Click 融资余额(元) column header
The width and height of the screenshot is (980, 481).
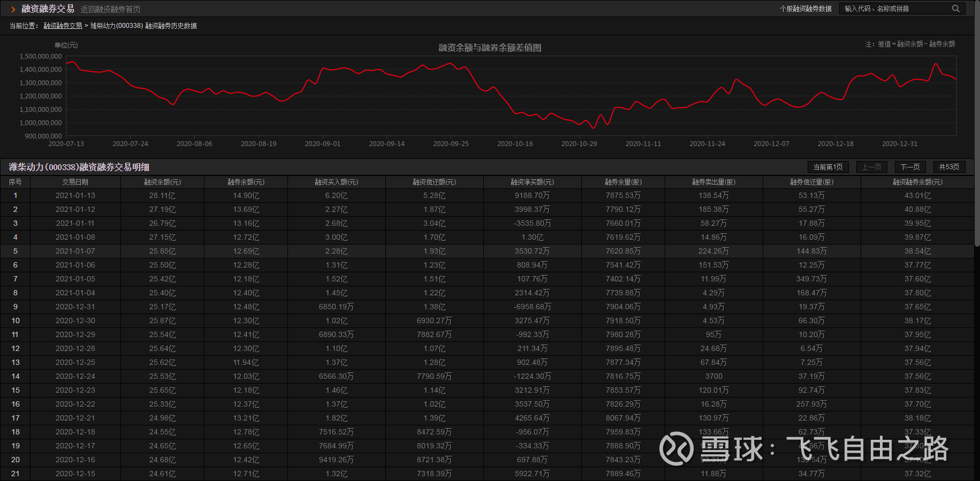point(163,182)
